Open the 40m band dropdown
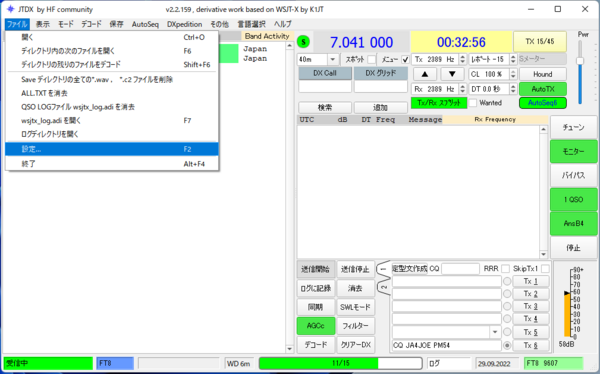 [x=332, y=60]
